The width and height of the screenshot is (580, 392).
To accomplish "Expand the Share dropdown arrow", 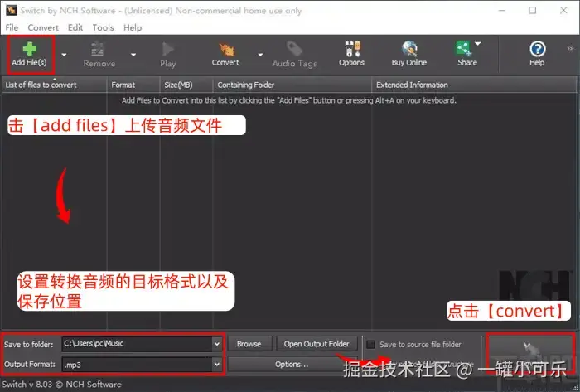I will tap(478, 44).
